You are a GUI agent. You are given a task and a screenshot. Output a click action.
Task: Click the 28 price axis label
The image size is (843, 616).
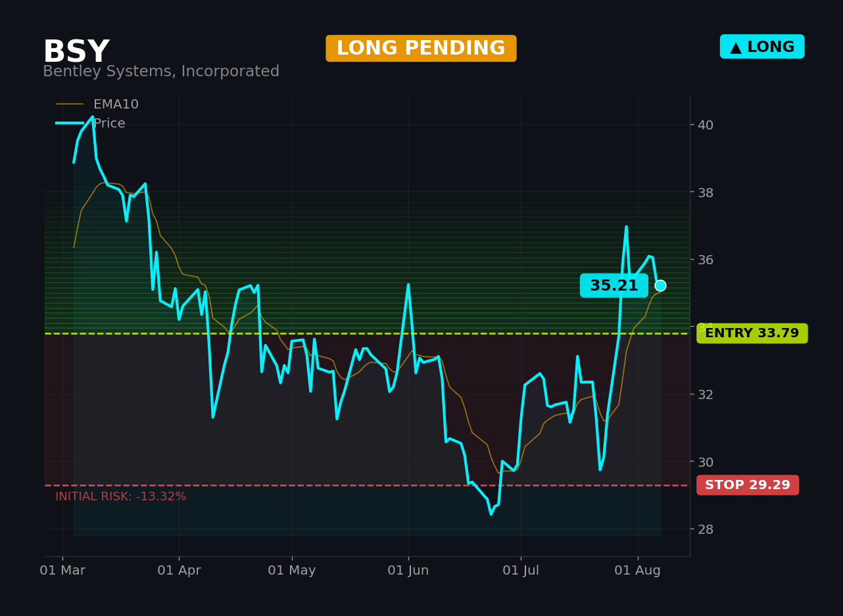tap(706, 529)
